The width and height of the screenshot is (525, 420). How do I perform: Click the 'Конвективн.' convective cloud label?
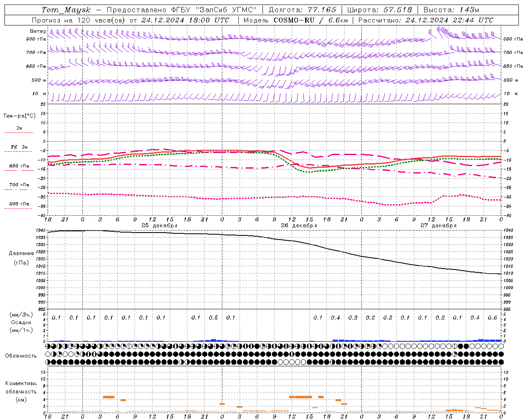point(21,383)
